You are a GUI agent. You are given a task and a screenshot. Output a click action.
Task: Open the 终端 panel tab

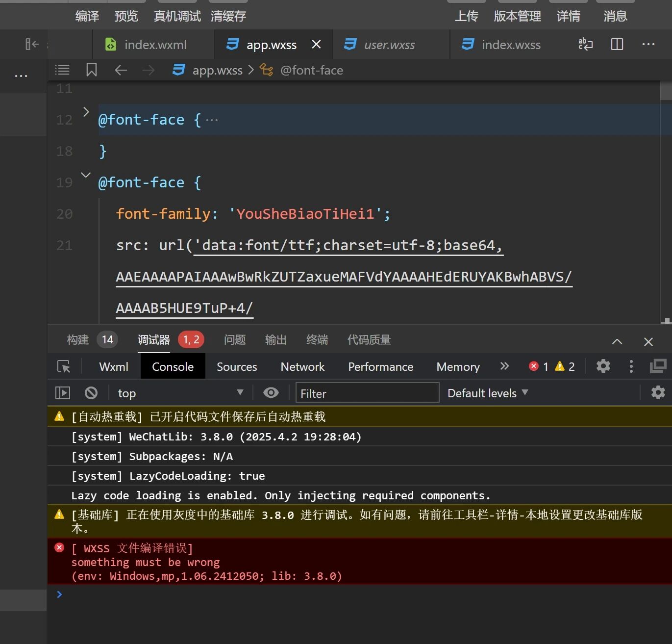(317, 339)
